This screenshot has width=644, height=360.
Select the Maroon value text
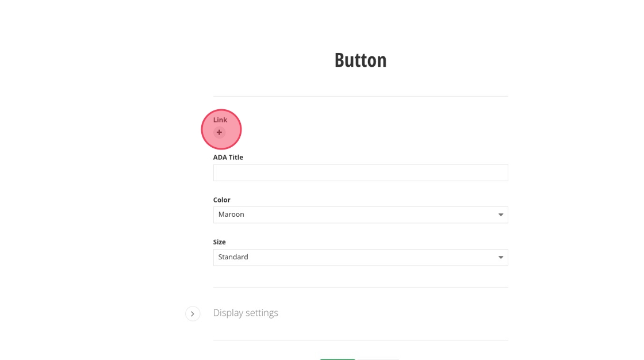click(231, 215)
